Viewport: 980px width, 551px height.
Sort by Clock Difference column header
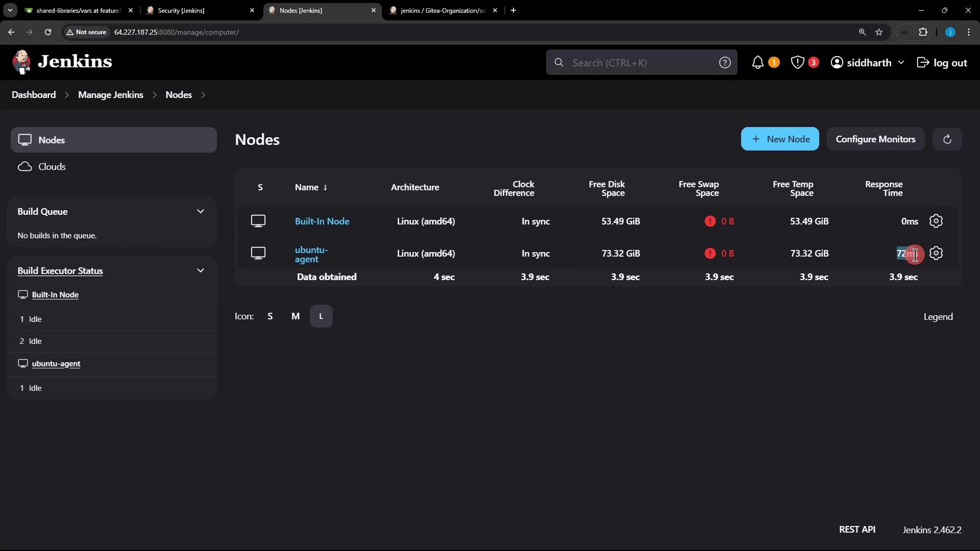514,189
